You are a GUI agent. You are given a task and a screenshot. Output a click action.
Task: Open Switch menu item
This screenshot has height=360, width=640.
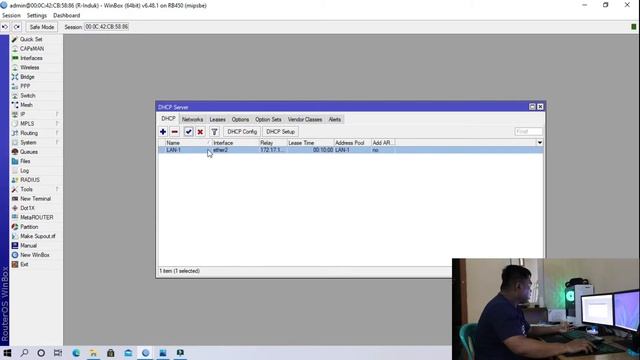pyautogui.click(x=27, y=96)
